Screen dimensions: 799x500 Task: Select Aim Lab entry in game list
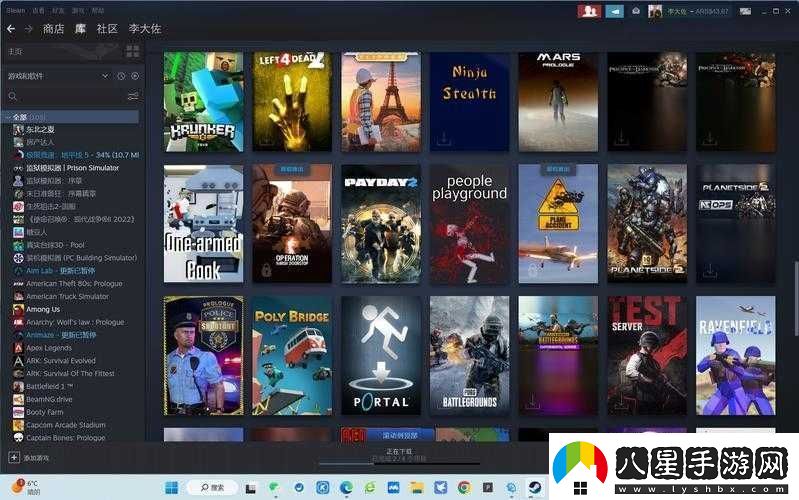pyautogui.click(x=60, y=271)
